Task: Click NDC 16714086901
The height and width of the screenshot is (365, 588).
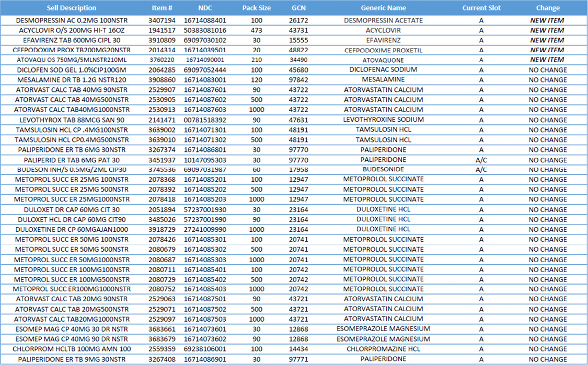Action: click(x=205, y=359)
